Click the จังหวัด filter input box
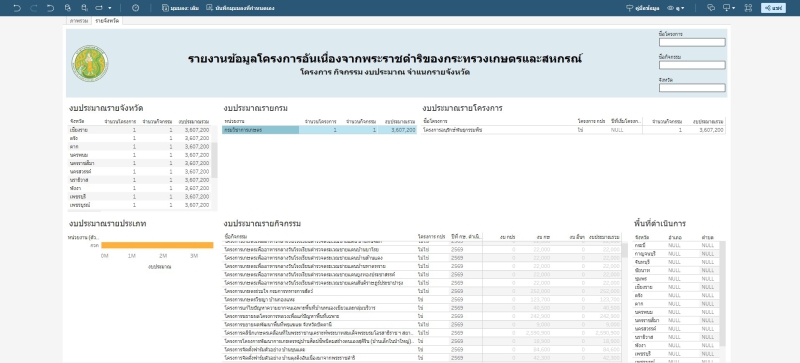The width and height of the screenshot is (800, 363). pyautogui.click(x=692, y=88)
